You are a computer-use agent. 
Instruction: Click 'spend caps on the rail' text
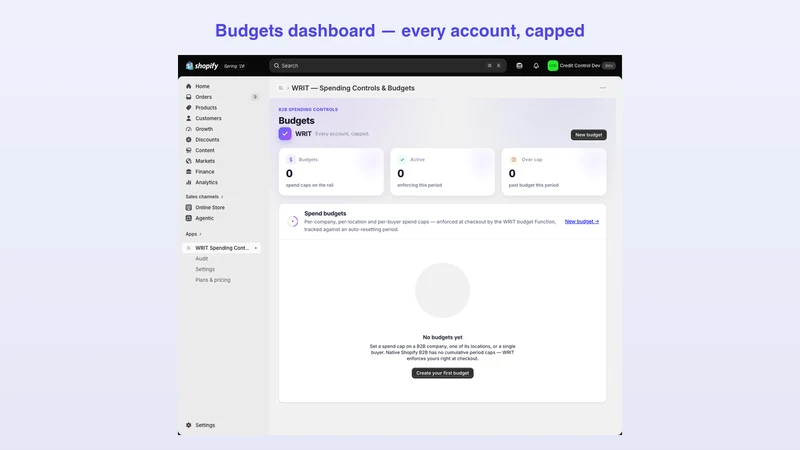click(310, 185)
